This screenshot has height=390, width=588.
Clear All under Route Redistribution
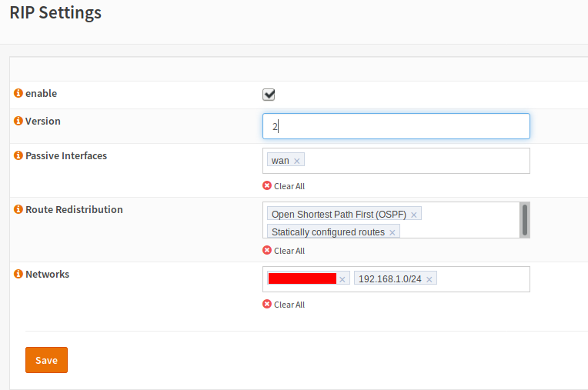284,251
